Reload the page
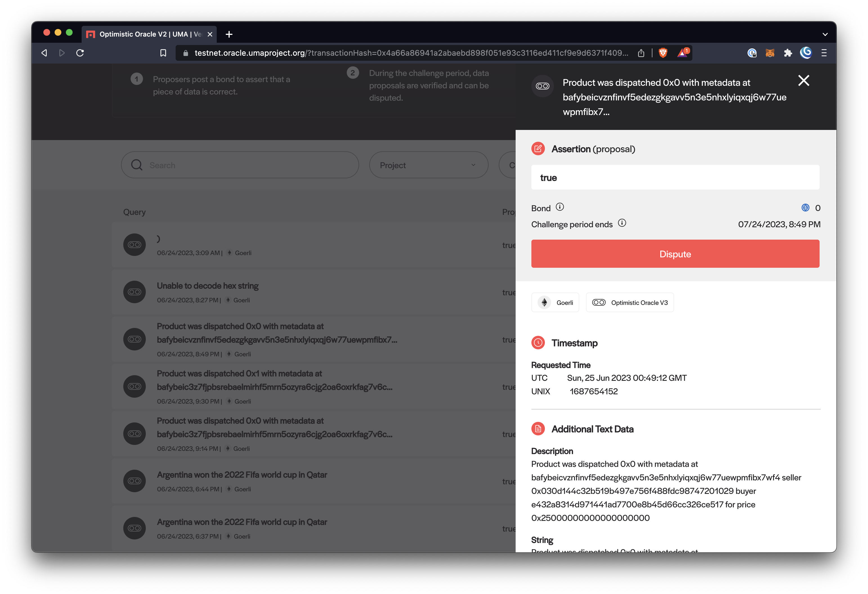Screen dimensions: 868x594 (80, 53)
